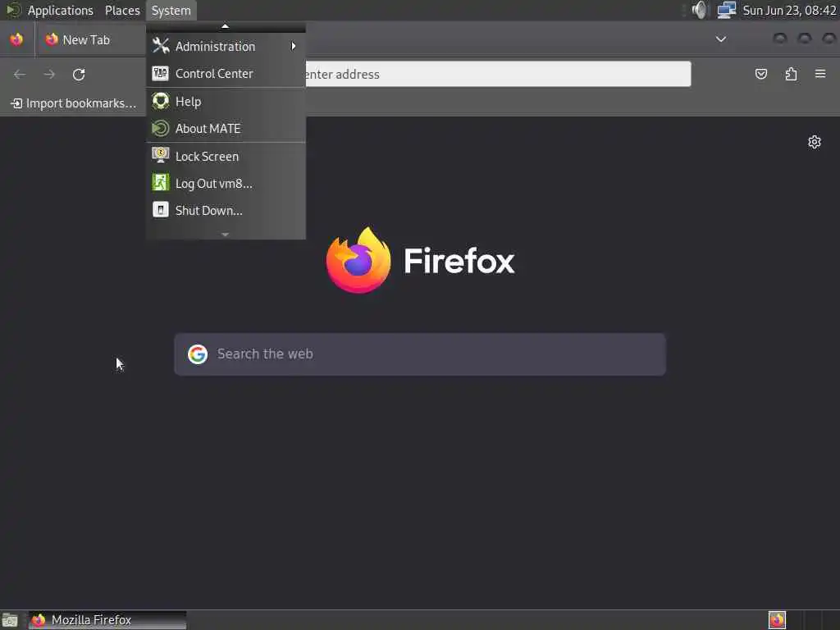Click the Shut Down power icon
The height and width of the screenshot is (630, 840).
[x=160, y=209]
